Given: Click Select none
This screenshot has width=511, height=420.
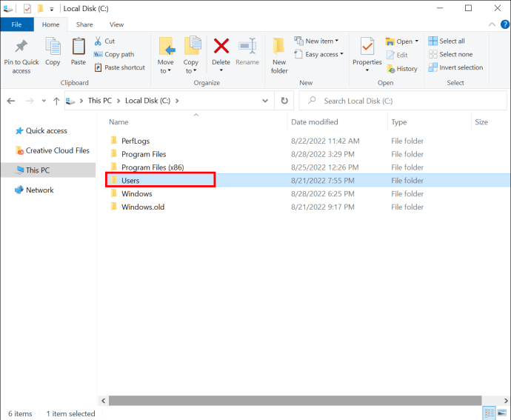Looking at the screenshot, I should point(451,55).
